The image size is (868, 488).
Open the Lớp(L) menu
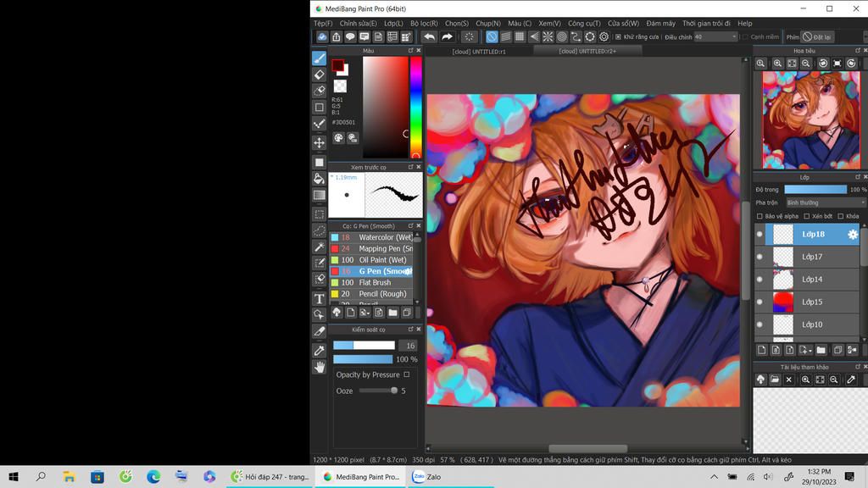click(x=393, y=23)
